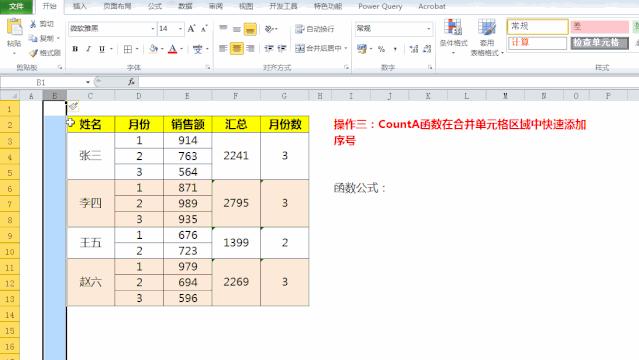Toggle wrap text option
The height and width of the screenshot is (360, 639).
click(x=315, y=29)
